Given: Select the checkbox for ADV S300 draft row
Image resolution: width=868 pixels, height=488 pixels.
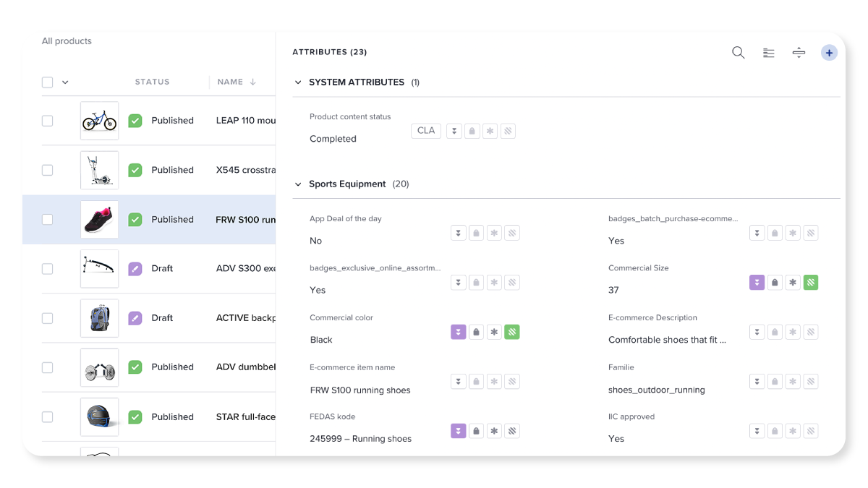Looking at the screenshot, I should [x=47, y=269].
